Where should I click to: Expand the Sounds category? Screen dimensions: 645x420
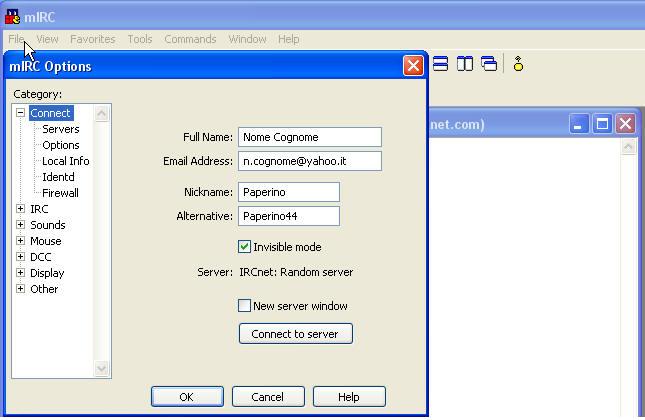(x=20, y=225)
